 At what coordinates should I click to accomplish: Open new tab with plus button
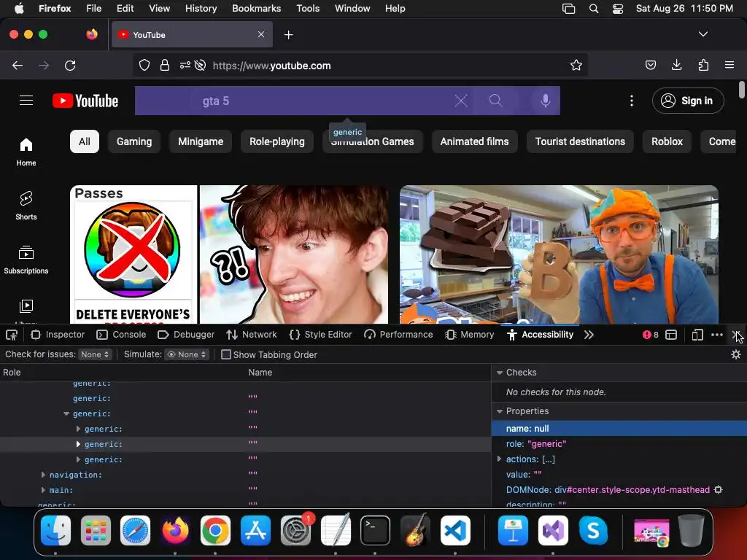tap(288, 35)
